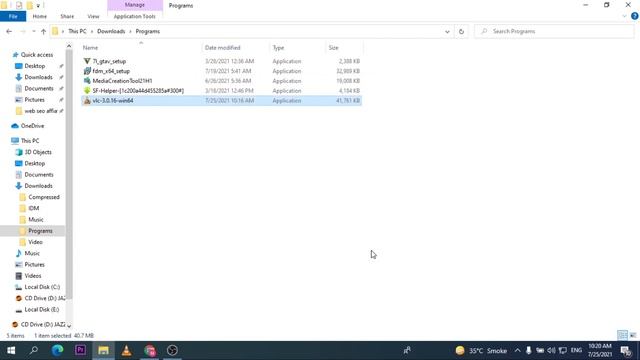Click 7/25/2021 10:16 AM date cell

[x=229, y=100]
